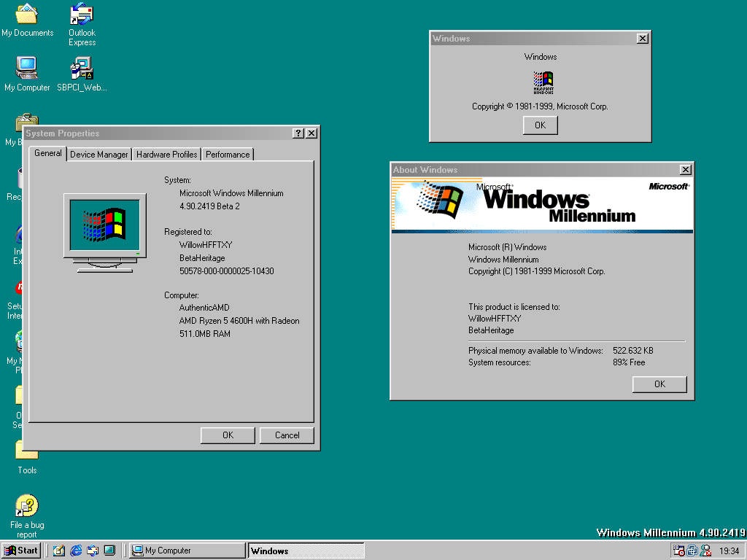Viewport: 747px width, 560px height.
Task: Click the VMware Tools tray icon
Action: [692, 551]
